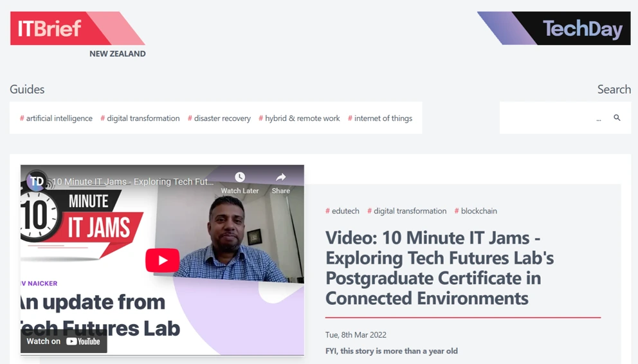Click the video Share arrow icon
Image resolution: width=638 pixels, height=364 pixels.
[280, 177]
